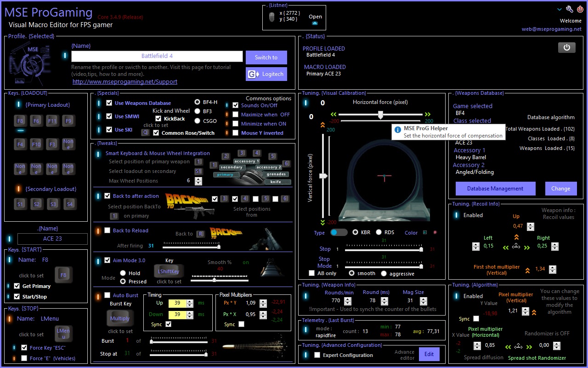588x368 pixels.
Task: Click the F4 key in Primary Loadout
Action: (x=20, y=144)
